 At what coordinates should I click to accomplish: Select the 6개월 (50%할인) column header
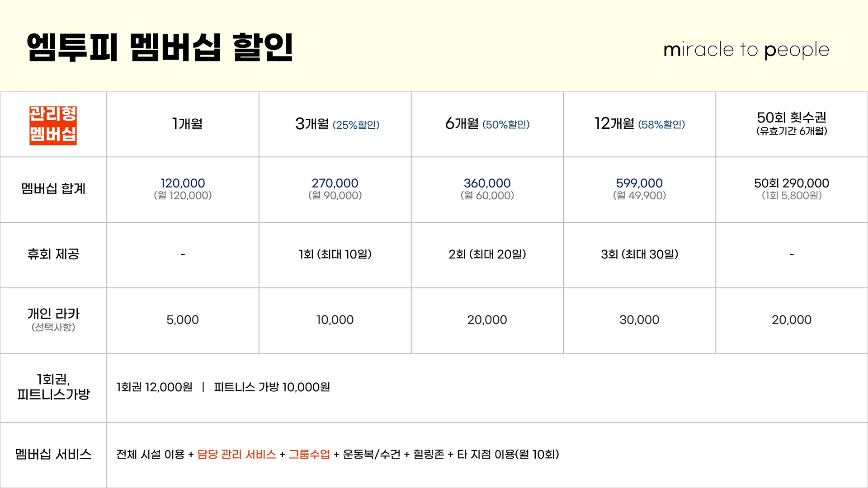pyautogui.click(x=487, y=123)
